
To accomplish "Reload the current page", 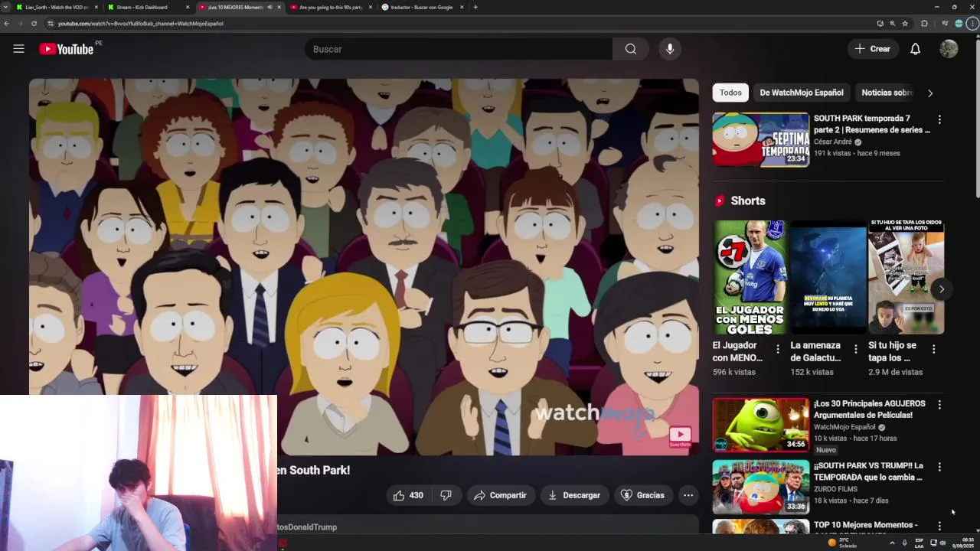I will tap(34, 24).
